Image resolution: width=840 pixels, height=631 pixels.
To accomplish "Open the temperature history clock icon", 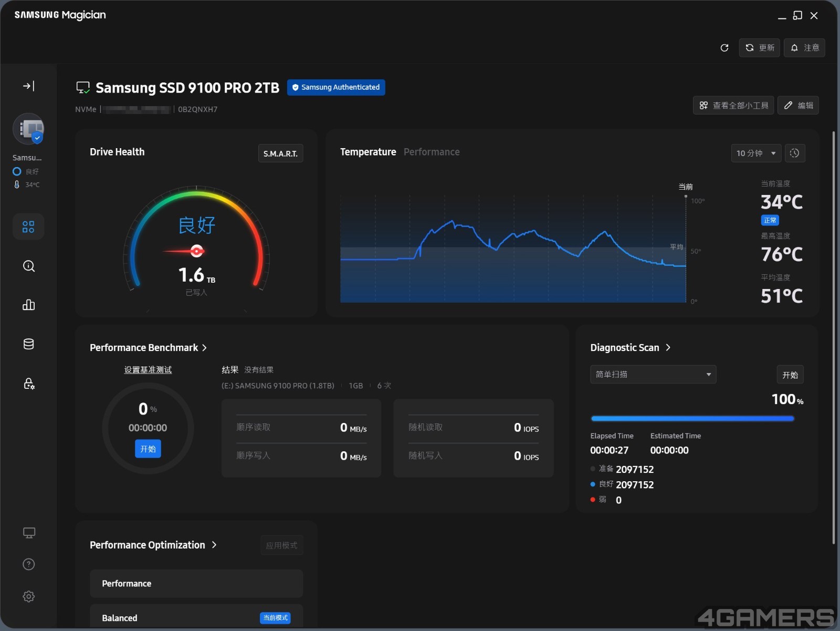I will pyautogui.click(x=795, y=153).
